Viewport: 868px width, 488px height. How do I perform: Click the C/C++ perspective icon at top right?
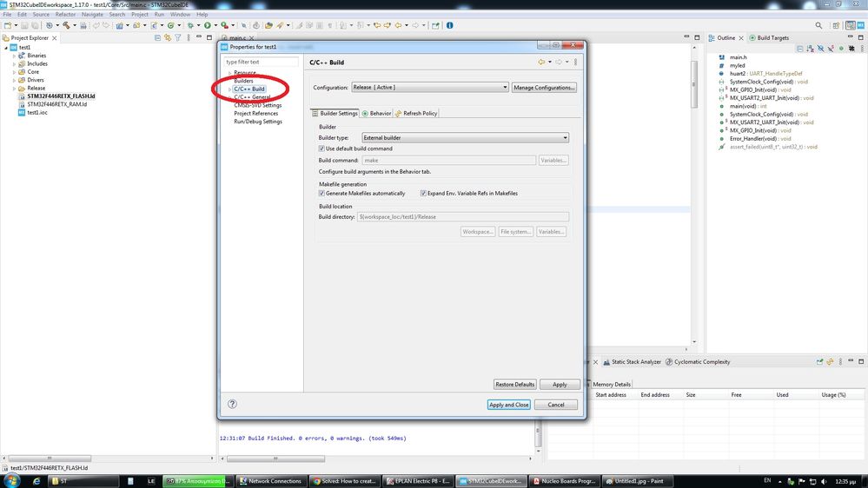point(851,25)
